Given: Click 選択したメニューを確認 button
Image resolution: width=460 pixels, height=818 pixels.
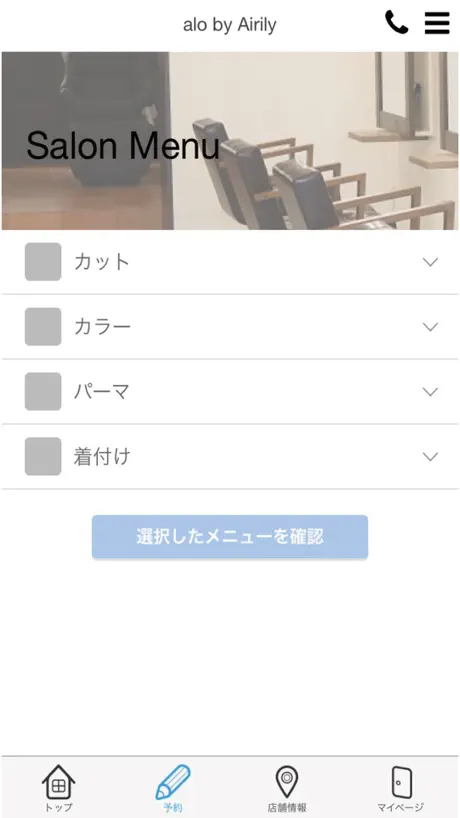Looking at the screenshot, I should [x=230, y=537].
